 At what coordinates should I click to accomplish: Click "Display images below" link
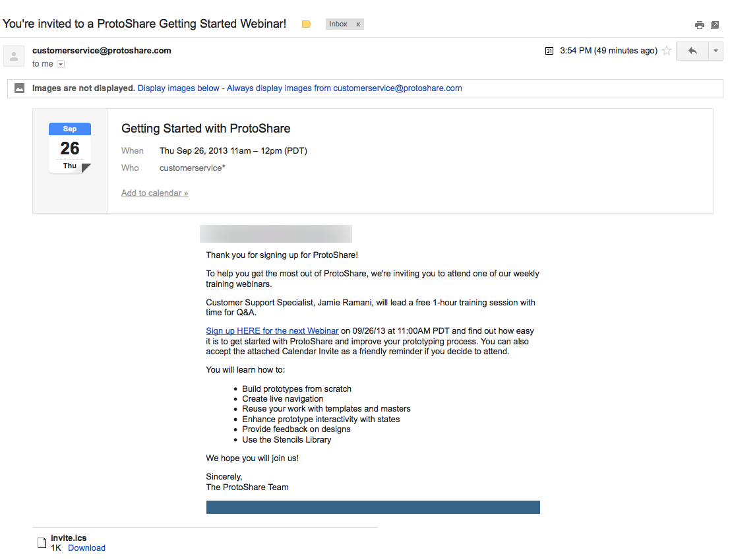[178, 88]
